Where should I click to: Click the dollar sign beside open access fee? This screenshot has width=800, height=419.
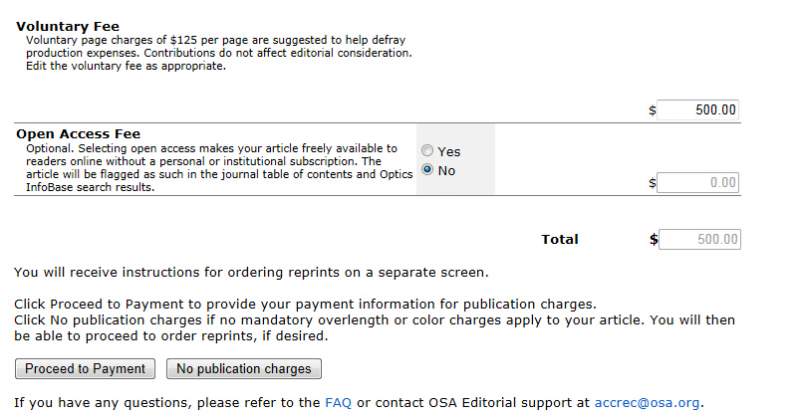[x=652, y=184]
